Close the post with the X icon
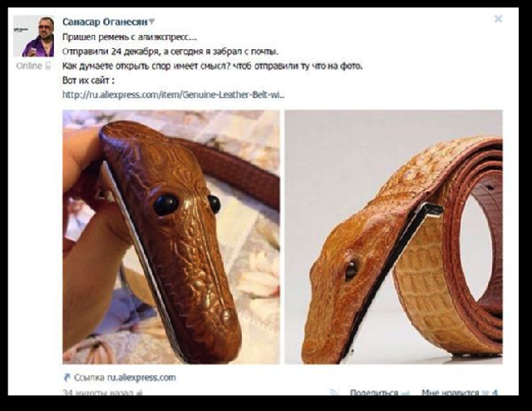Screen dimensions: 532x411 coord(498,18)
